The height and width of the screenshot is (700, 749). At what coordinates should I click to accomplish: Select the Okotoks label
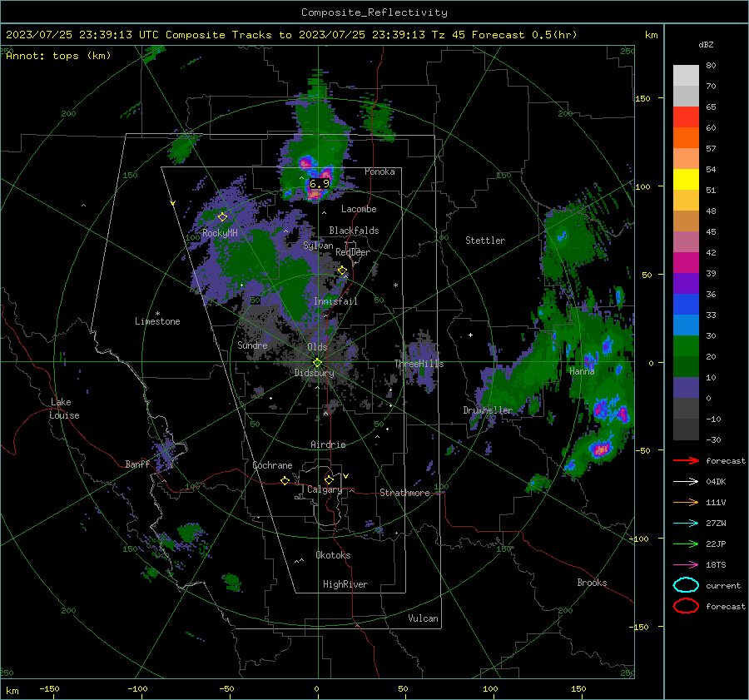point(333,554)
